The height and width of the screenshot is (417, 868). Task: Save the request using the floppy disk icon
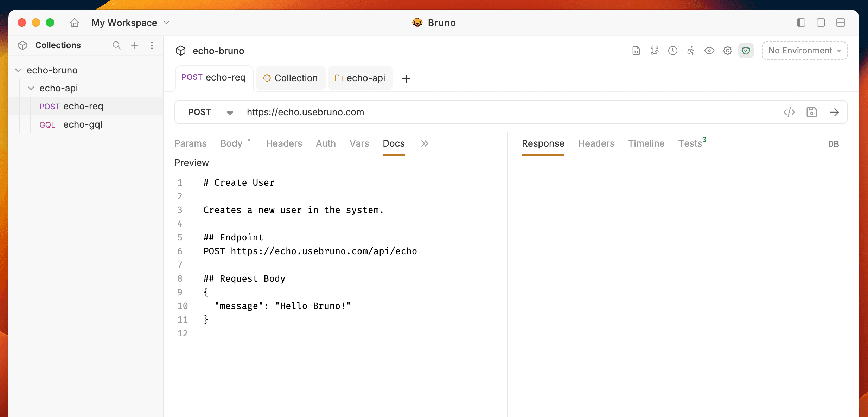point(812,112)
